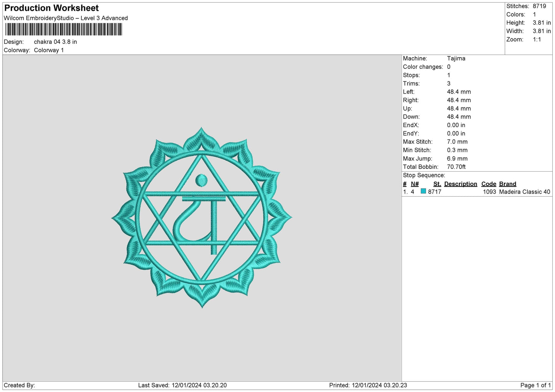
Task: Click Total Bobbin value '70.70ft'
Action: 456,167
